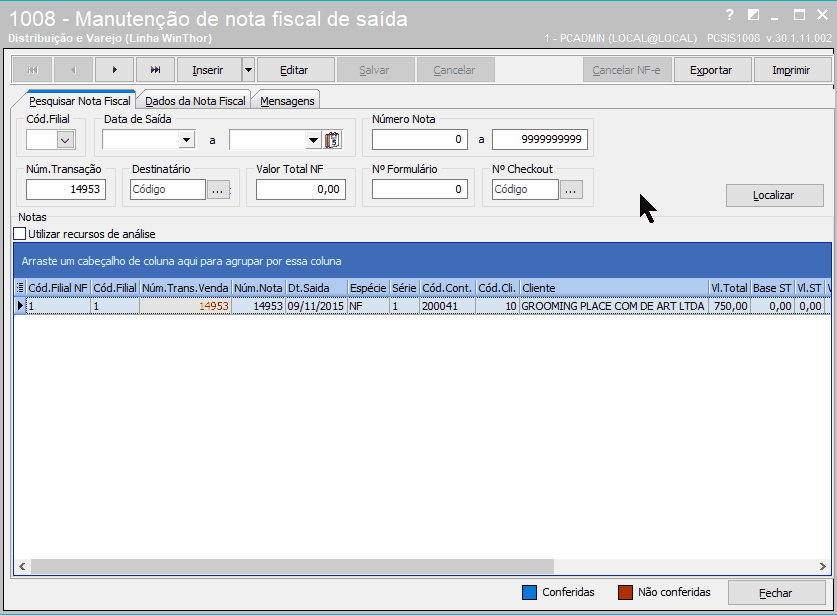Click the Localizar button
837x615 pixels.
tap(773, 195)
